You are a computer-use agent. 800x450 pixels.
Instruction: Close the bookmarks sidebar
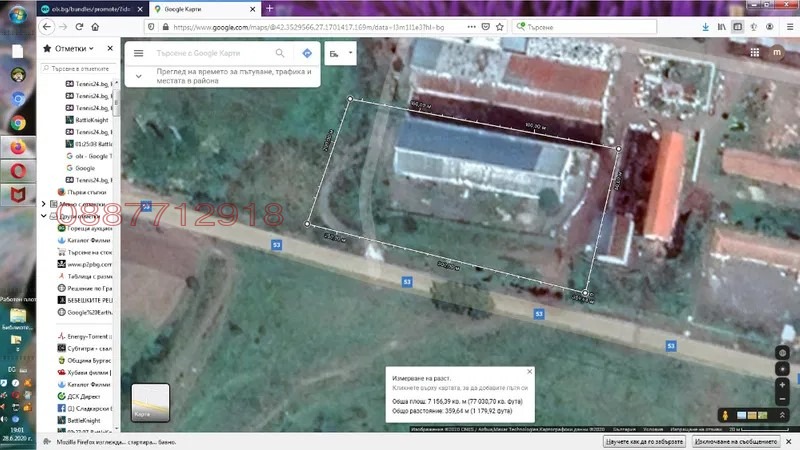(x=110, y=48)
